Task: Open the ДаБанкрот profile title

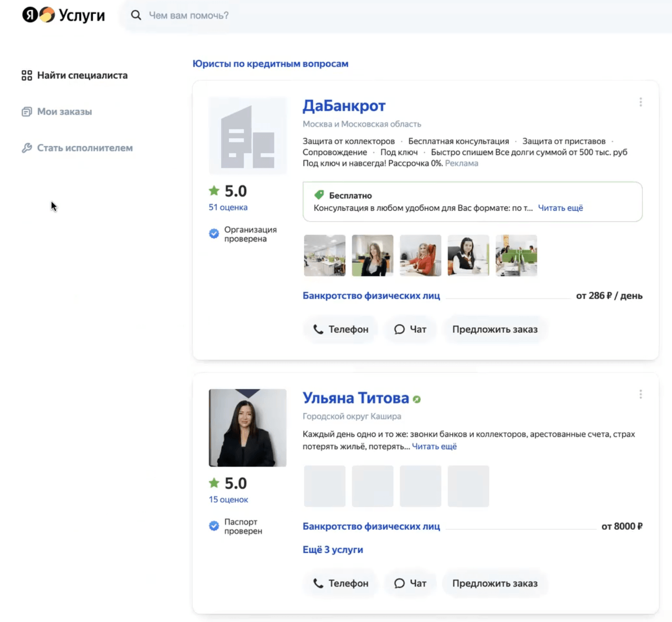Action: pos(344,106)
